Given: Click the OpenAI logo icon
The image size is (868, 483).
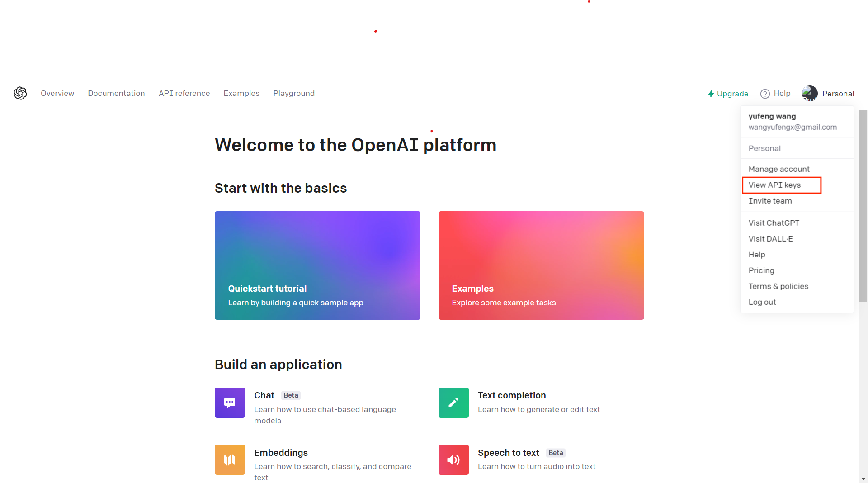Looking at the screenshot, I should point(20,93).
